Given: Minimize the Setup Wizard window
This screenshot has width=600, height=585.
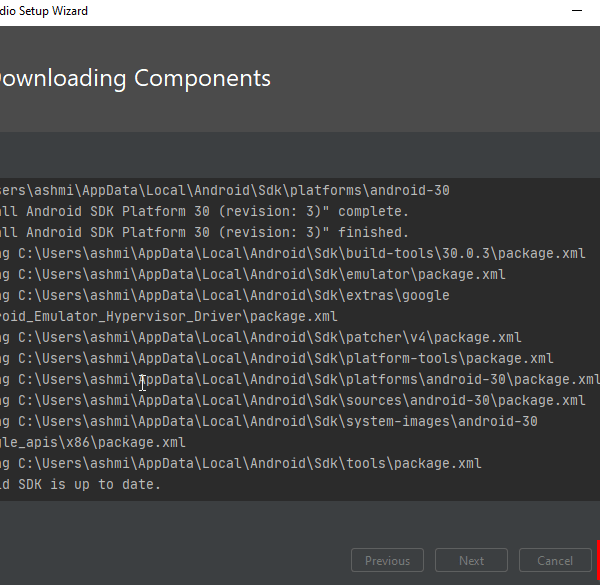Looking at the screenshot, I should 577,11.
